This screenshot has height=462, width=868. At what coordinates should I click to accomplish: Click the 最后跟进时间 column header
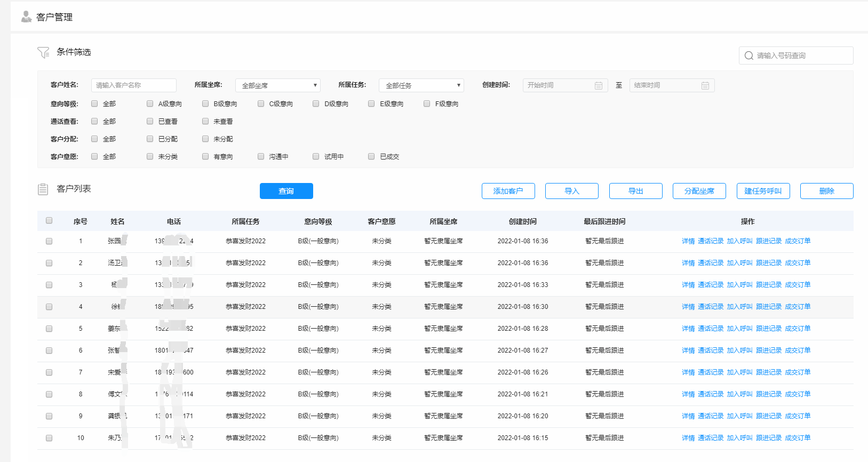(604, 221)
